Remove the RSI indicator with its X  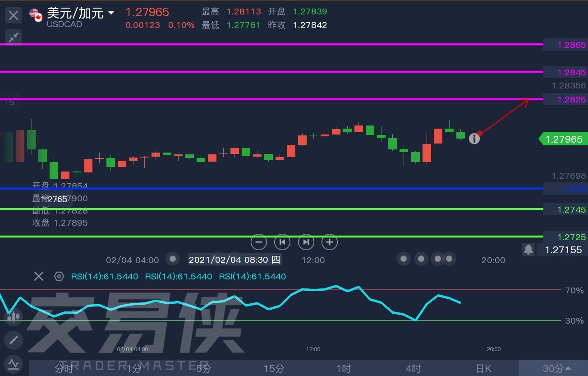pos(39,276)
